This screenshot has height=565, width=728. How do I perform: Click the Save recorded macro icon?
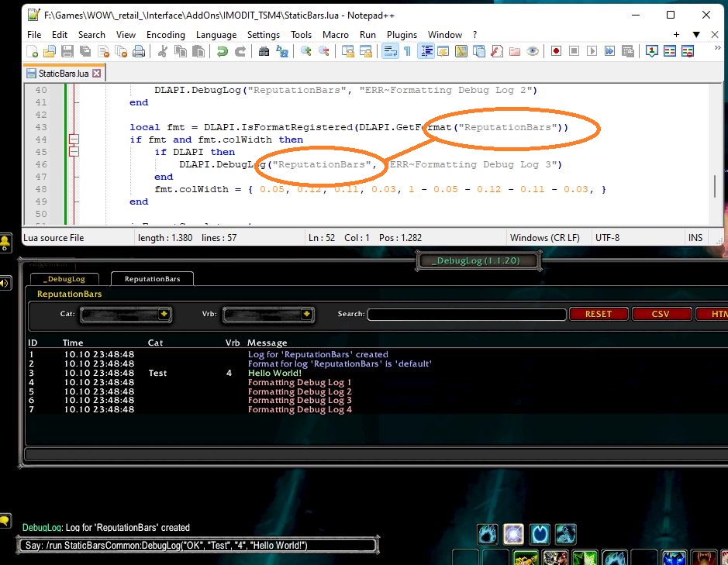628,51
